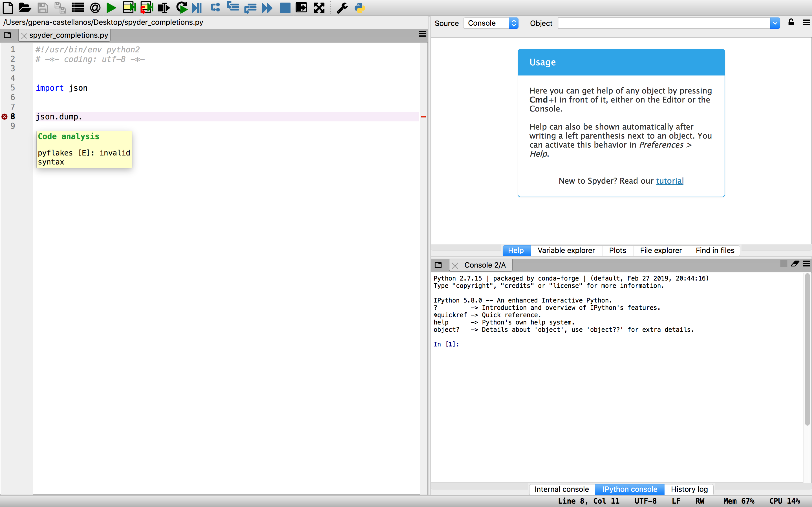Expand the Object combo box arrow

pyautogui.click(x=775, y=23)
